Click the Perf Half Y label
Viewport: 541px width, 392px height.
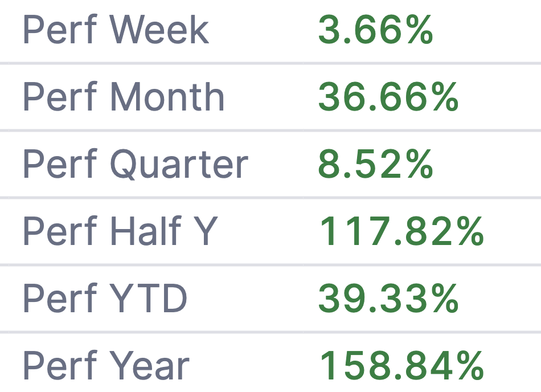click(120, 231)
